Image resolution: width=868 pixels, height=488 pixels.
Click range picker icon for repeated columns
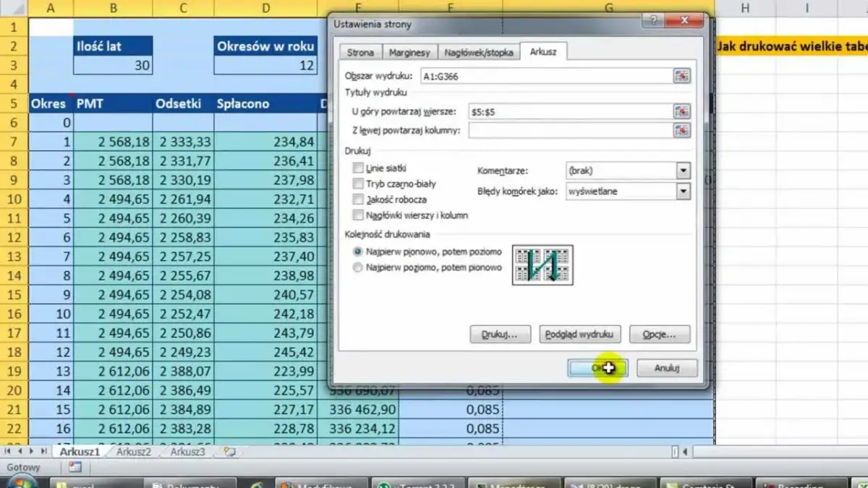(x=681, y=130)
